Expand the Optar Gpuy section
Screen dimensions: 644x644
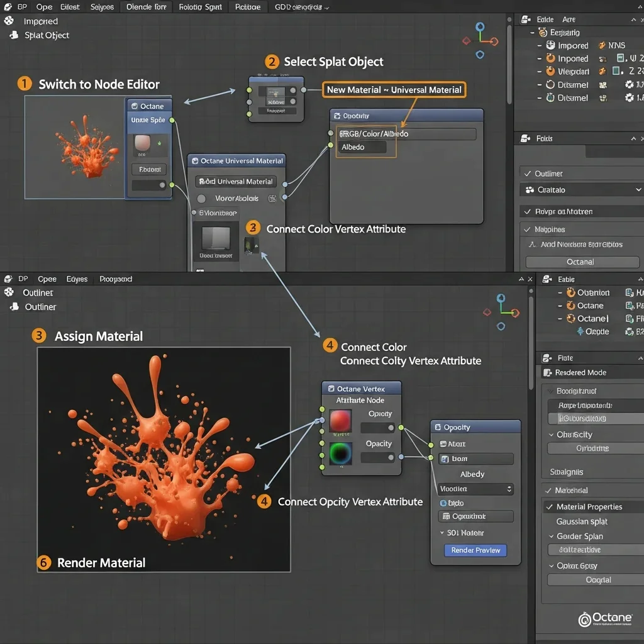551,565
